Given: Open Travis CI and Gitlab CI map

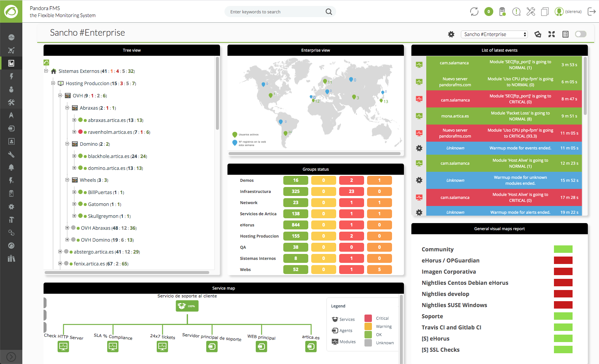Looking at the screenshot, I should click(451, 328).
